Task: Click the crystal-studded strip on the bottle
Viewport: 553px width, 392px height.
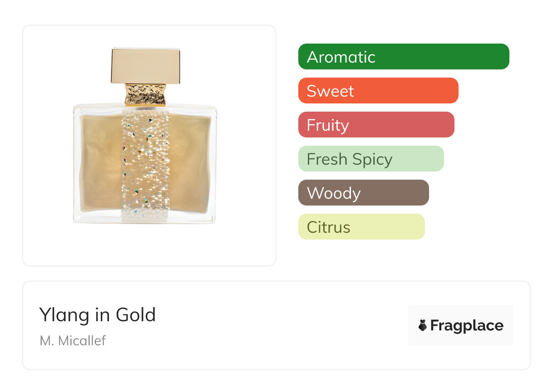Action: 145,163
